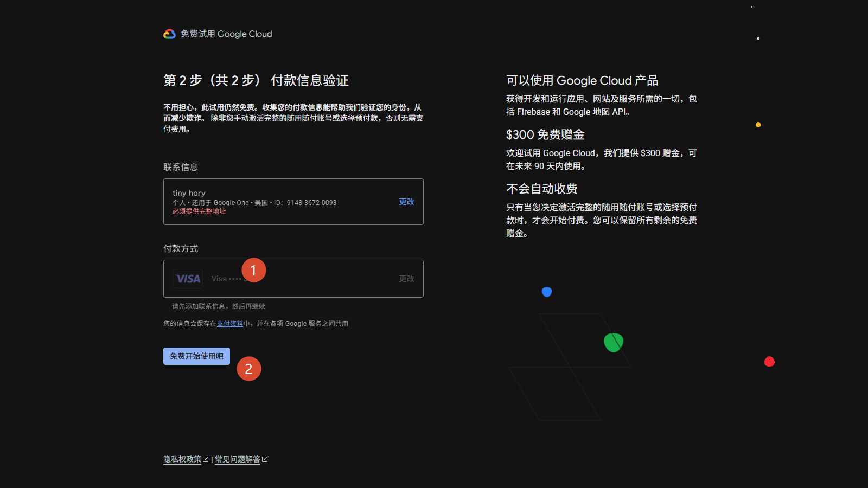
Task: Click the red warning 必须提供完整地址
Action: 199,211
